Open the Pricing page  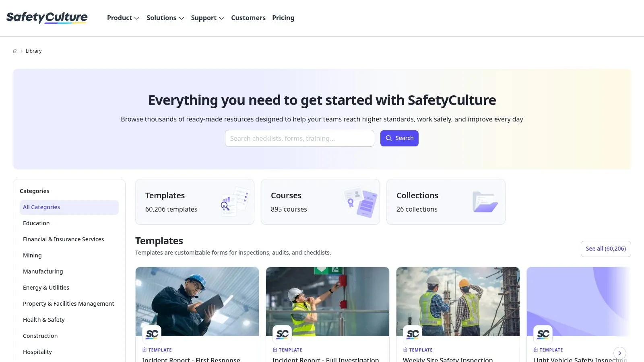283,18
